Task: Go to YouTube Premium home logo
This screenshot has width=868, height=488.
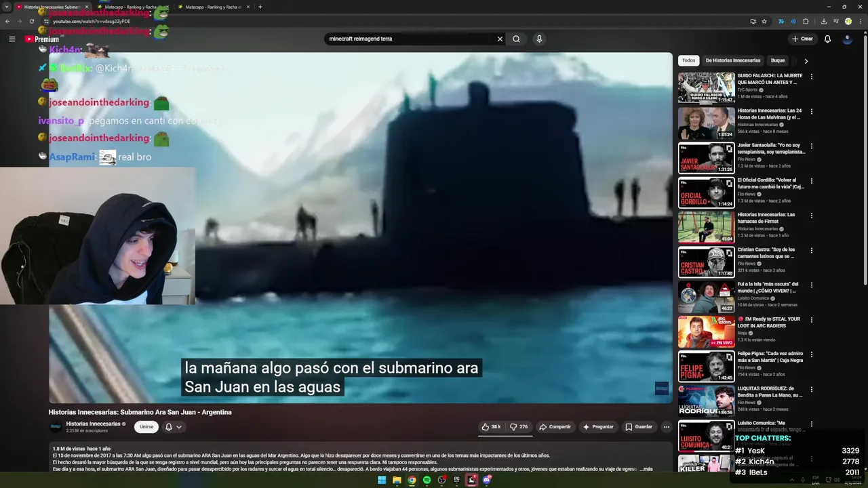Action: point(42,39)
